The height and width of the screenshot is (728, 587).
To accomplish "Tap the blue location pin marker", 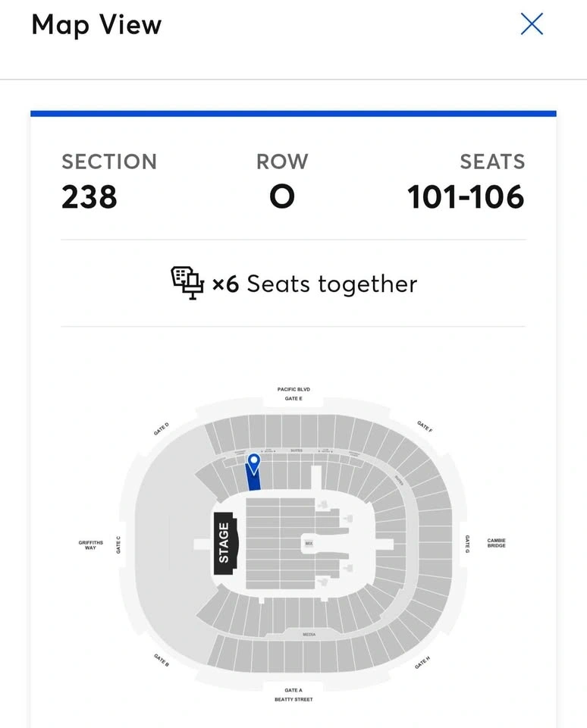I will [254, 460].
